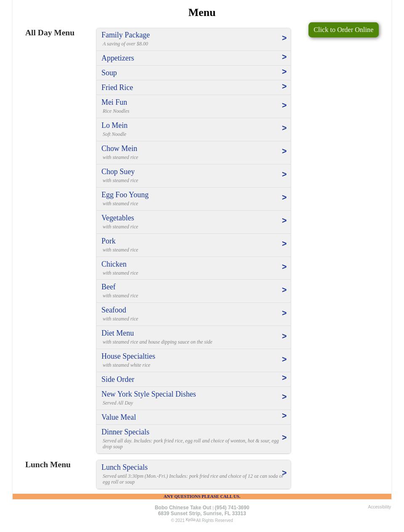Expand the Family Package category arrow
Image resolution: width=404 pixels, height=532 pixels.
(284, 38)
